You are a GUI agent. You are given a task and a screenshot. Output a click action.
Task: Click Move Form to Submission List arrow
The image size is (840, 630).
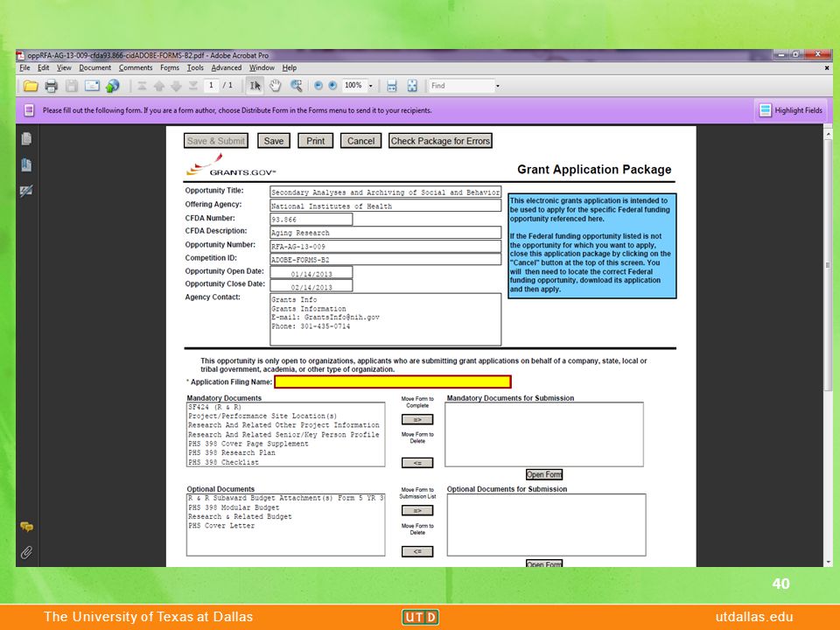417,510
